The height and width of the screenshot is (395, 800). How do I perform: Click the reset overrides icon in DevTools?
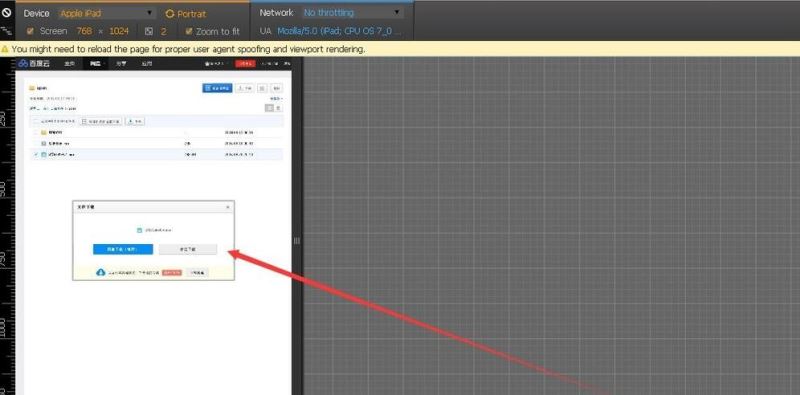click(6, 13)
